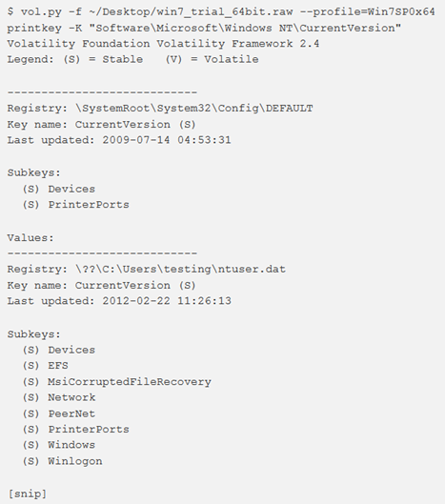
Task: Select the --profile=Win7SP0x64 option text
Action: (367, 11)
